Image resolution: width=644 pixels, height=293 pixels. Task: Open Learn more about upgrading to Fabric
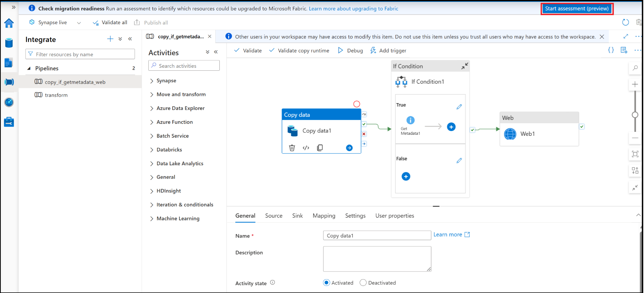click(x=353, y=9)
